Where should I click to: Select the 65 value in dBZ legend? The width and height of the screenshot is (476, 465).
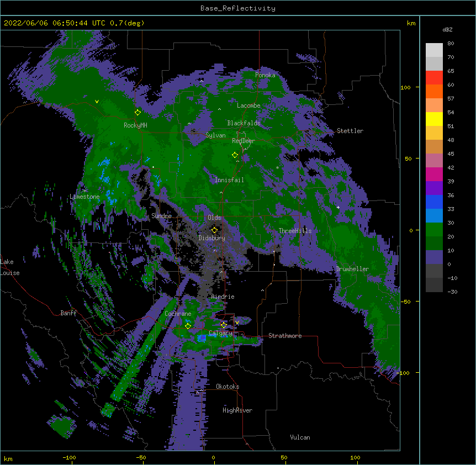(451, 71)
